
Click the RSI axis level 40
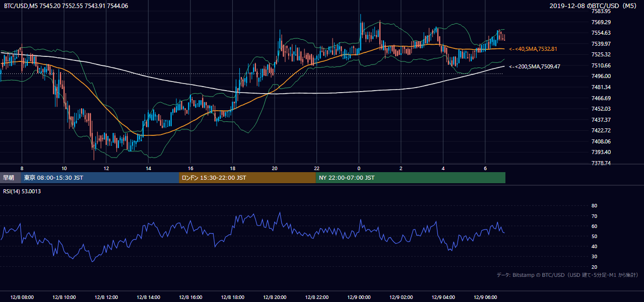(x=594, y=246)
